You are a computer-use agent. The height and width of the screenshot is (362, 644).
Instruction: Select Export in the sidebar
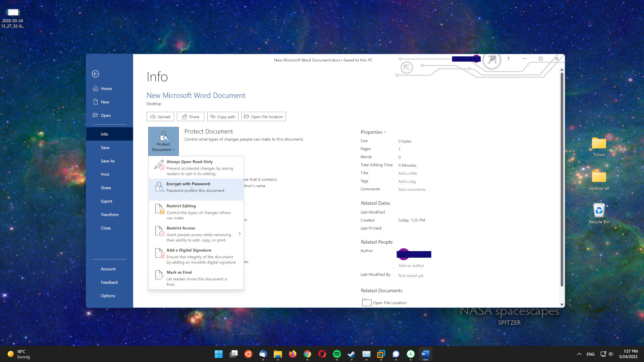point(109,201)
